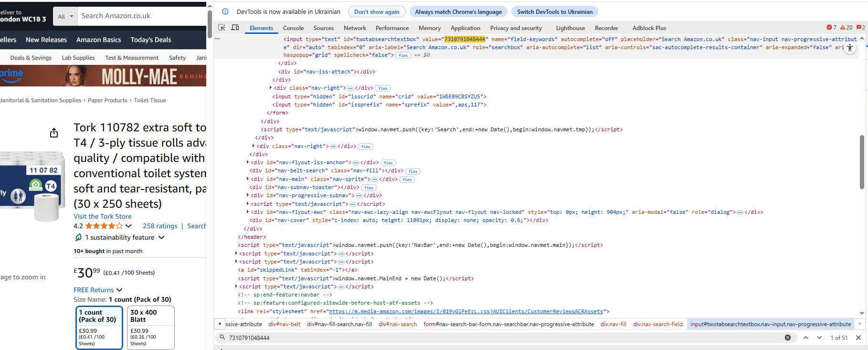The width and height of the screenshot is (868, 350).
Task: Clear the DevTools search with the X-circle icon
Action: click(x=788, y=338)
